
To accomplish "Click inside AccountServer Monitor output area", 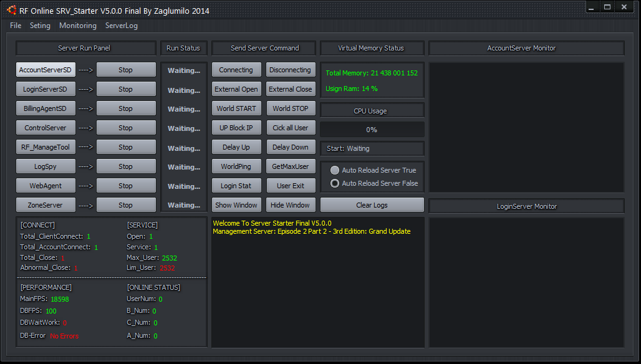I will [x=526, y=127].
